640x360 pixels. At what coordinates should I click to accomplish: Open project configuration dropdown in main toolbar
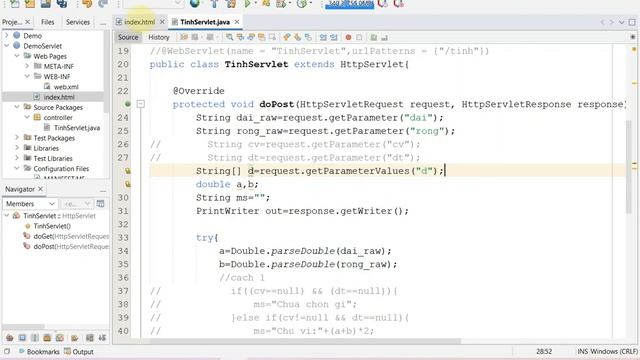[153, 4]
